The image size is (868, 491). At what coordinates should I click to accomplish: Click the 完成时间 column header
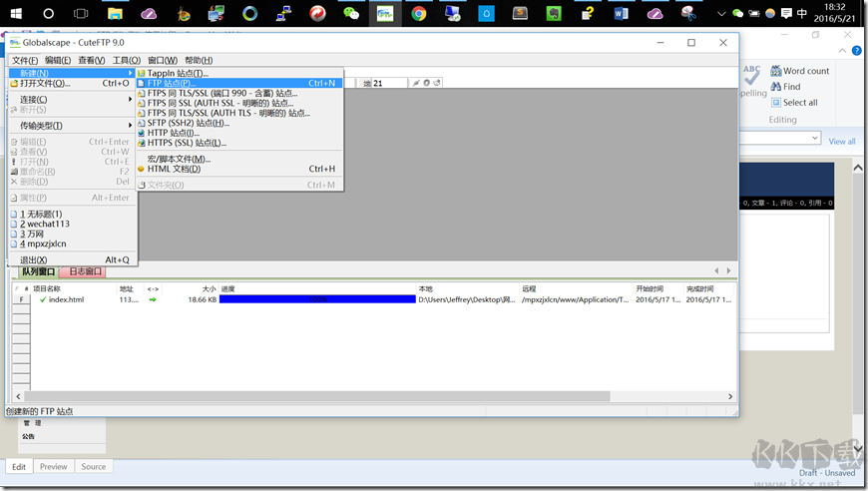708,289
